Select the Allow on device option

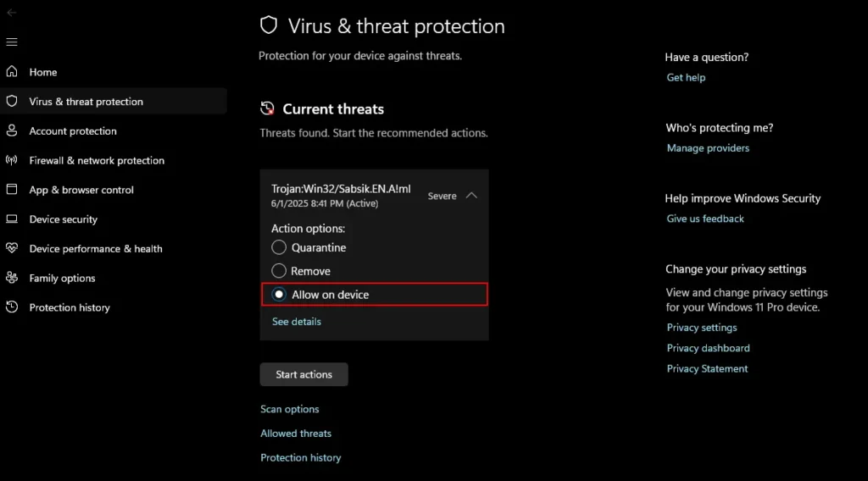click(x=374, y=295)
